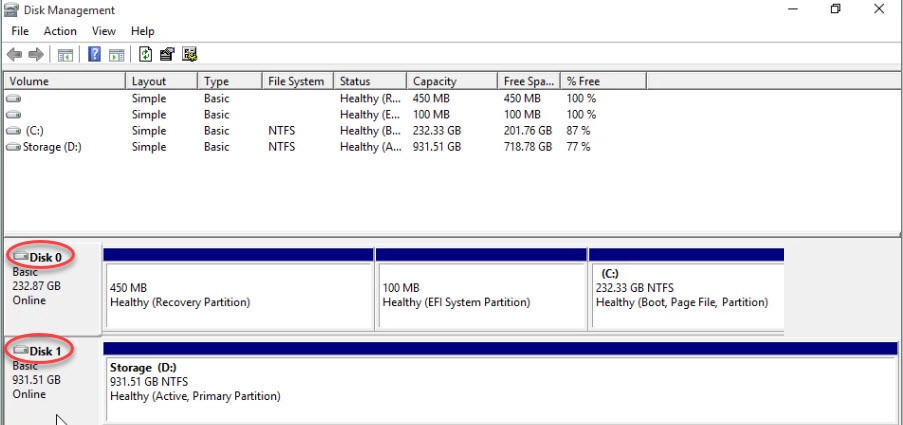The width and height of the screenshot is (903, 425).
Task: Toggle the console tree pane icon
Action: (65, 54)
